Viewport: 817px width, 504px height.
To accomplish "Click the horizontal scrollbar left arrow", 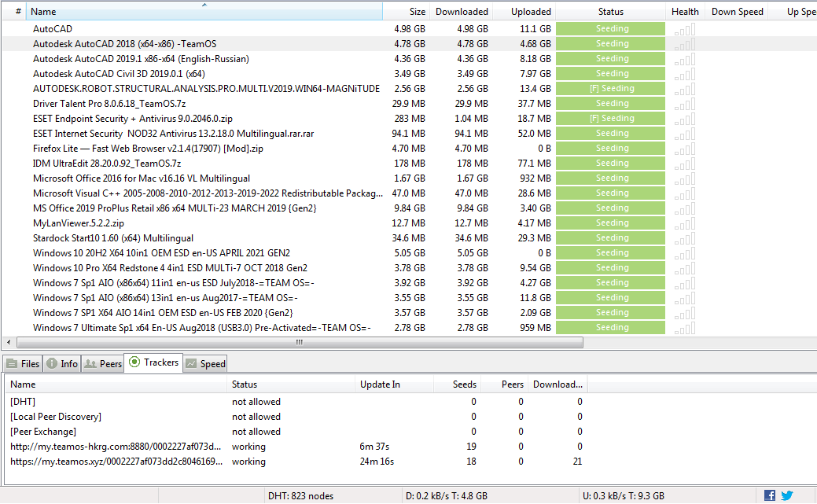I will tap(9, 343).
